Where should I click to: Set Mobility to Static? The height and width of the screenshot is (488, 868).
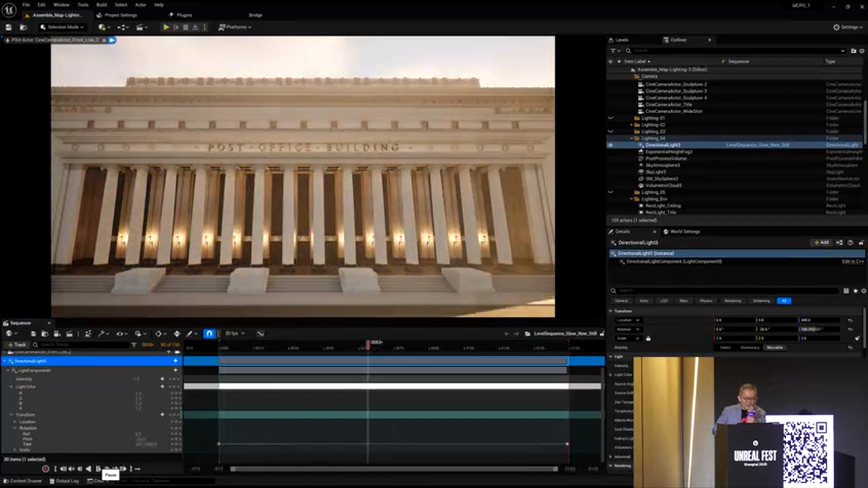(x=726, y=348)
